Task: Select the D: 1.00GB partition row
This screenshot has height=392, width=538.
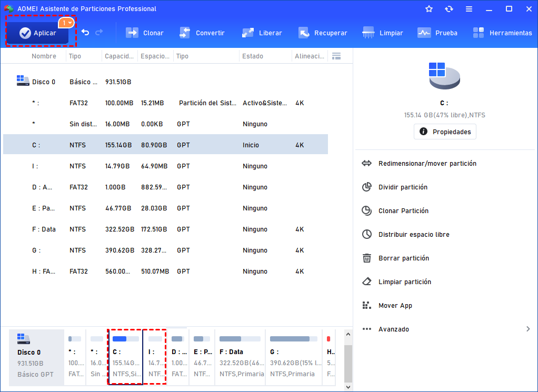Action: (x=165, y=187)
